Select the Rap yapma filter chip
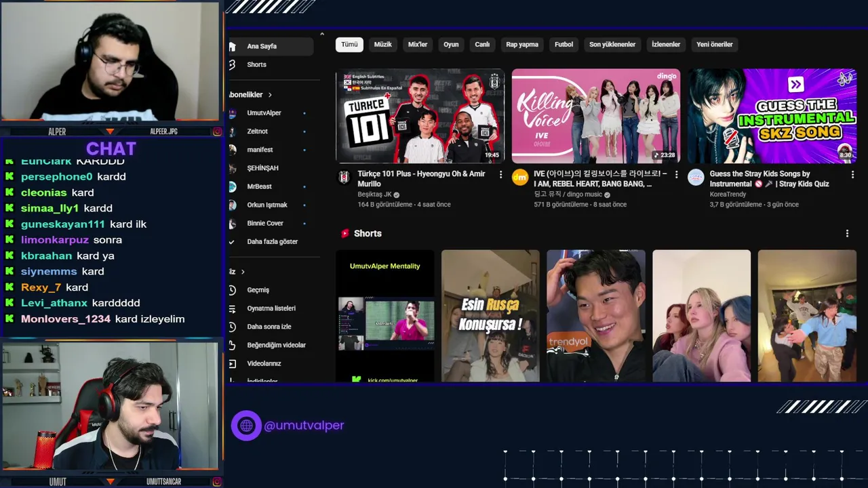Image resolution: width=868 pixels, height=488 pixels. pyautogui.click(x=522, y=44)
